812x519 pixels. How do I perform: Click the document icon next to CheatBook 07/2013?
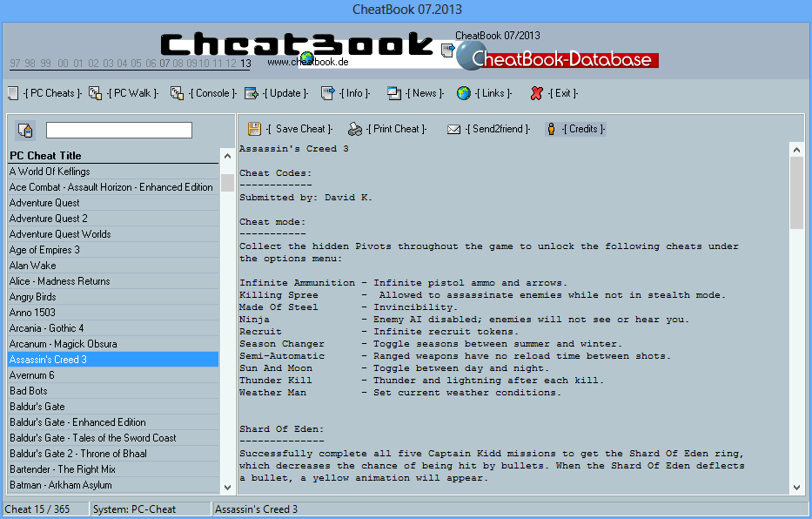pos(448,51)
